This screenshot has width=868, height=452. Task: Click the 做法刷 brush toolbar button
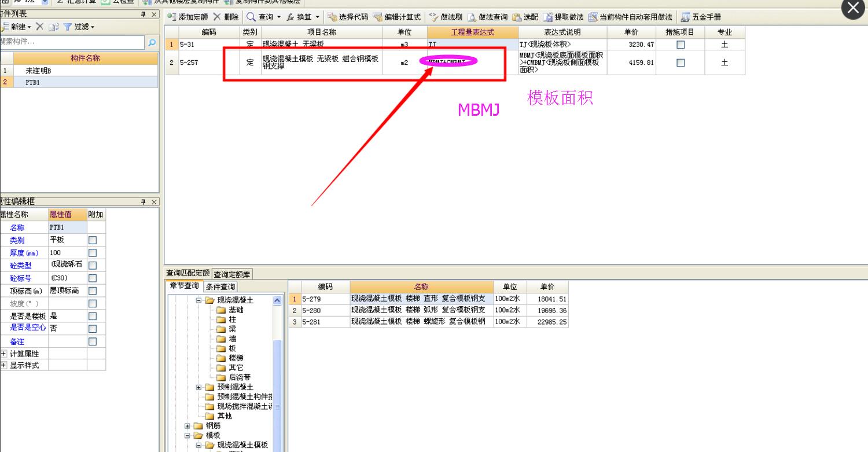pos(446,17)
